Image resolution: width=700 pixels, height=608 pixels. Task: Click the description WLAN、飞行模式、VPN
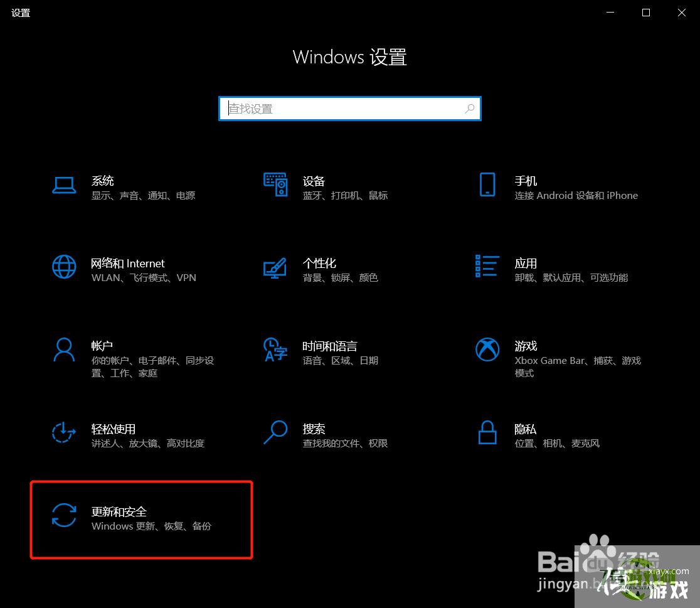click(144, 277)
